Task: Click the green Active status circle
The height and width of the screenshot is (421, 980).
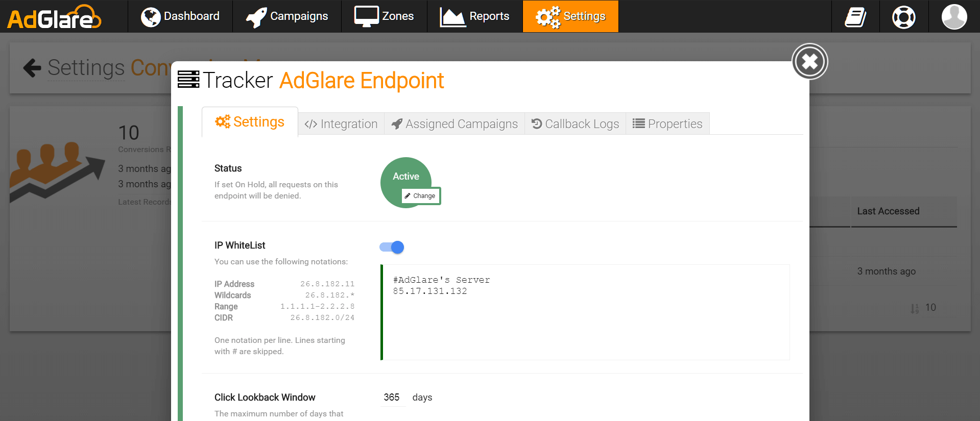Action: coord(405,176)
